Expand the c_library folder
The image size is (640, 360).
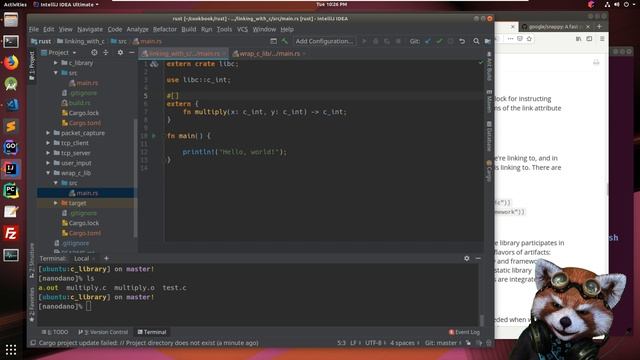(56, 63)
